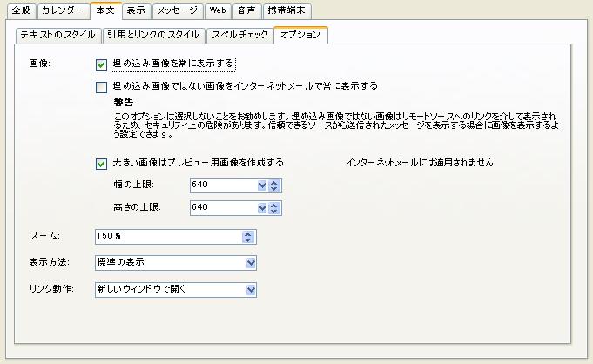Image resolution: width=593 pixels, height=364 pixels.
Task: Click the 高さの上限 value field
Action: tap(223, 208)
